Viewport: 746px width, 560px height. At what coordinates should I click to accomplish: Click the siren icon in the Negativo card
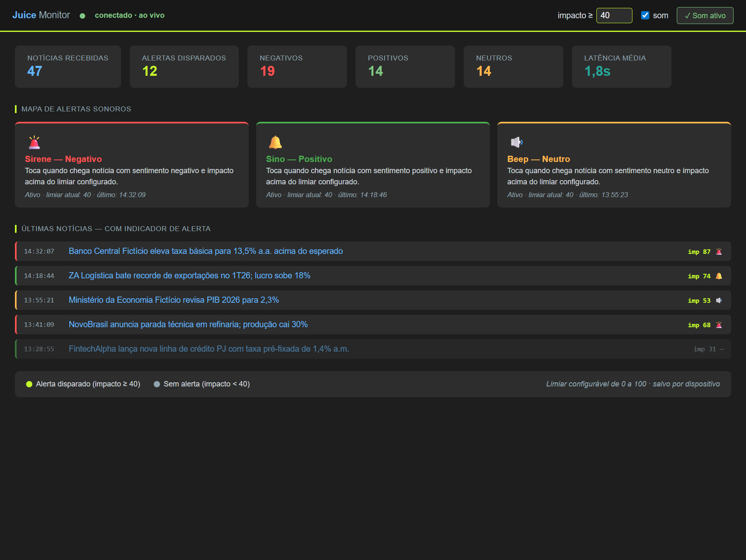pos(34,142)
